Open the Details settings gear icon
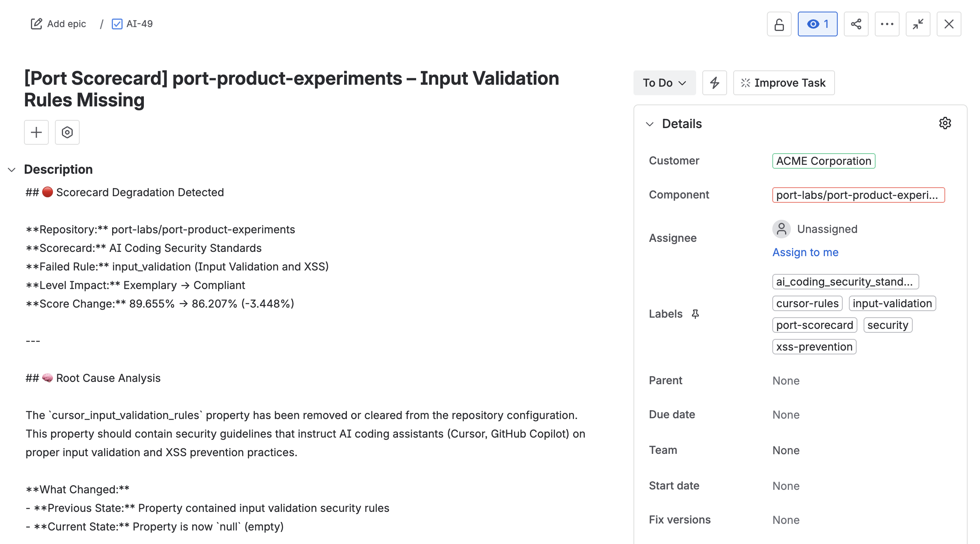Viewport: 980px width, 544px height. click(x=945, y=123)
